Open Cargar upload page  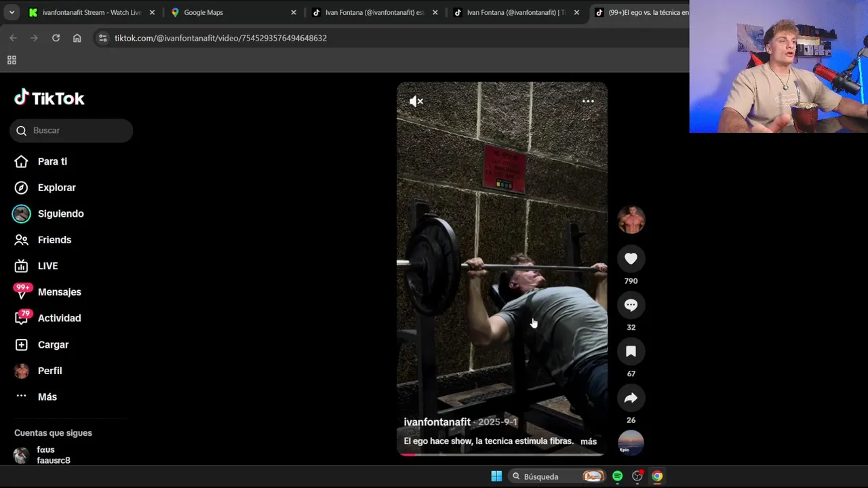53,344
